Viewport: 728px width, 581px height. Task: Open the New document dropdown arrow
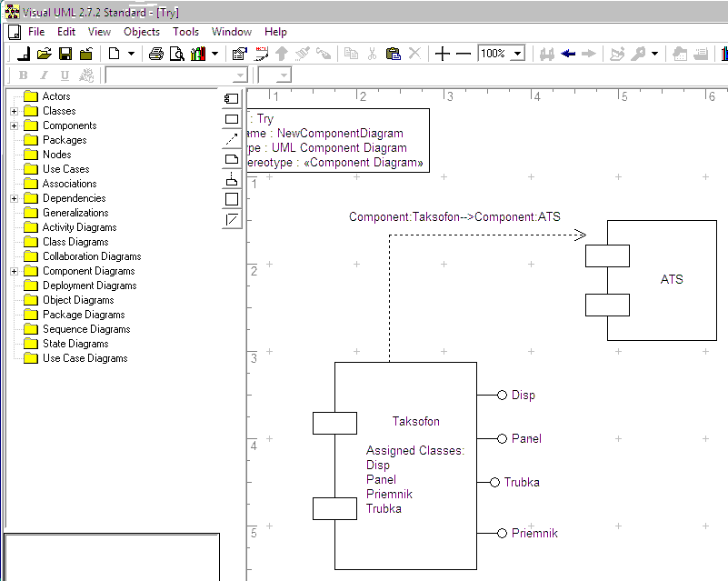coord(131,55)
